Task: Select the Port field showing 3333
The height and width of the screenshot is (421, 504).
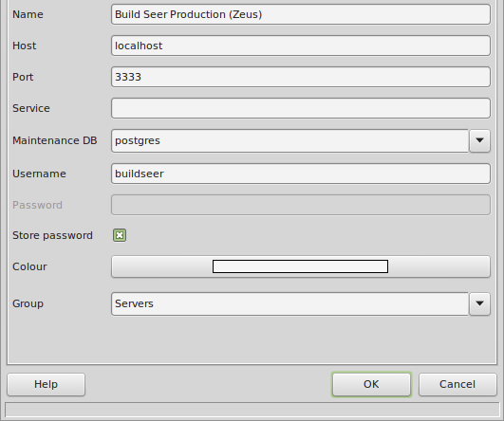Action: tap(301, 77)
